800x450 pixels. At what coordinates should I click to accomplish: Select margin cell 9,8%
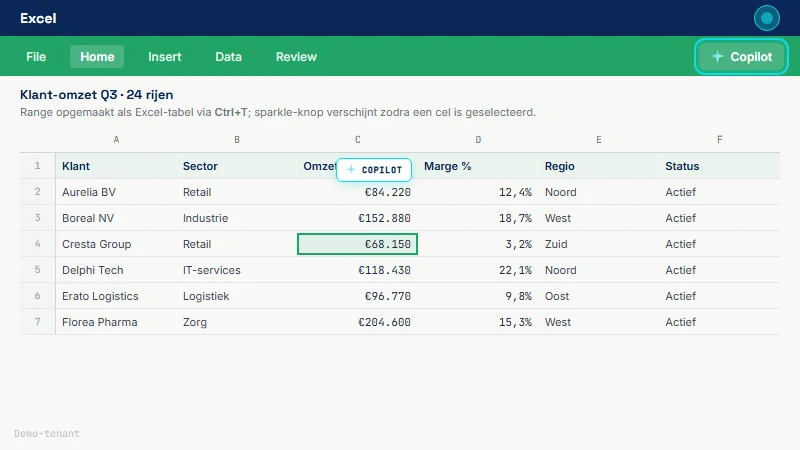[x=478, y=296]
